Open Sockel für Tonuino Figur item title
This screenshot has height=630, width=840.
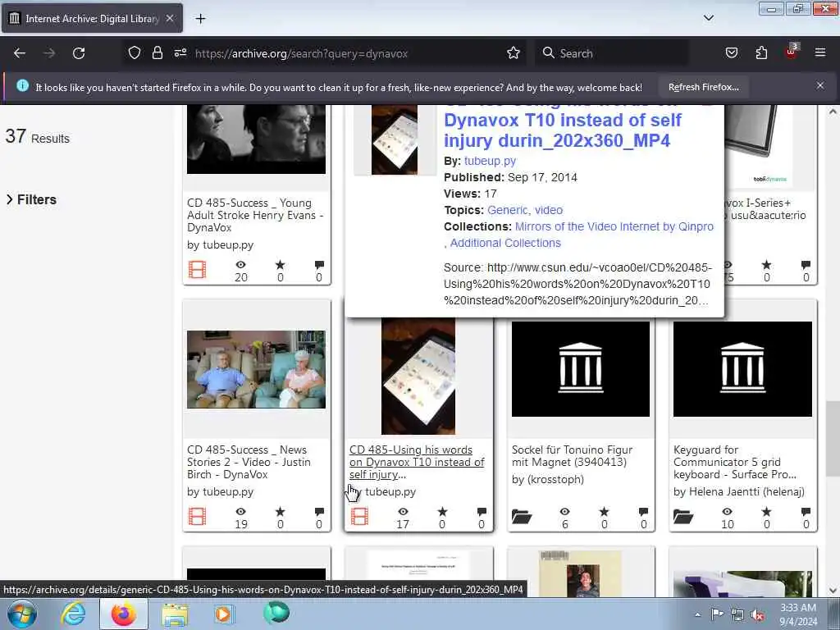pos(572,456)
